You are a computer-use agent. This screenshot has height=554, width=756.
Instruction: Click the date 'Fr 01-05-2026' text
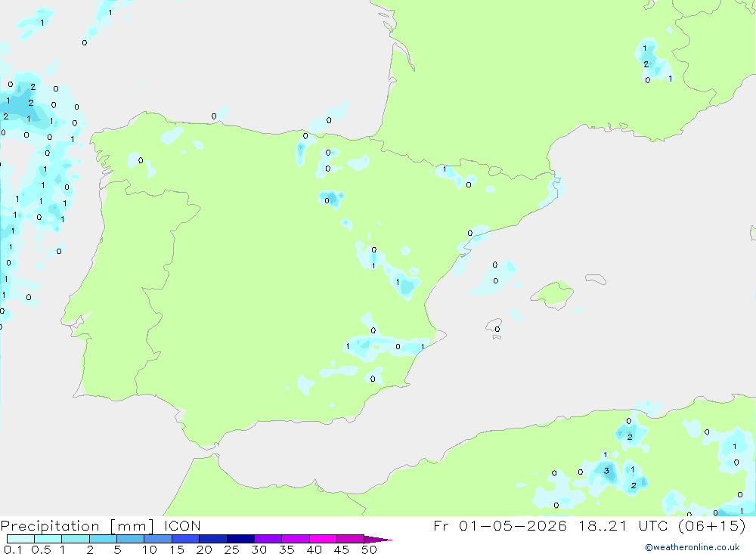coord(500,525)
